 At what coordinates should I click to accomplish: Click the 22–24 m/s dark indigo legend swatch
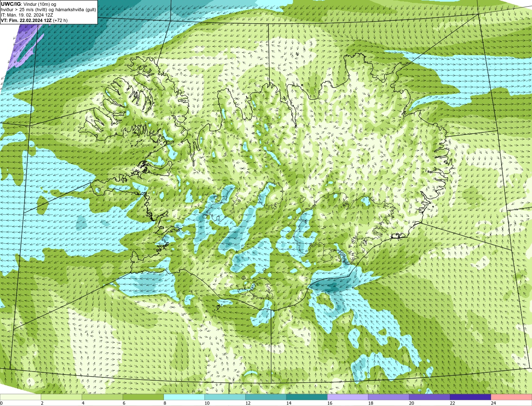pos(470,397)
